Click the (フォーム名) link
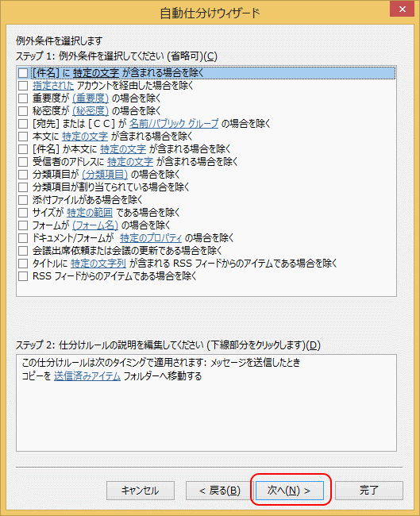This screenshot has width=420, height=516. pyautogui.click(x=95, y=225)
